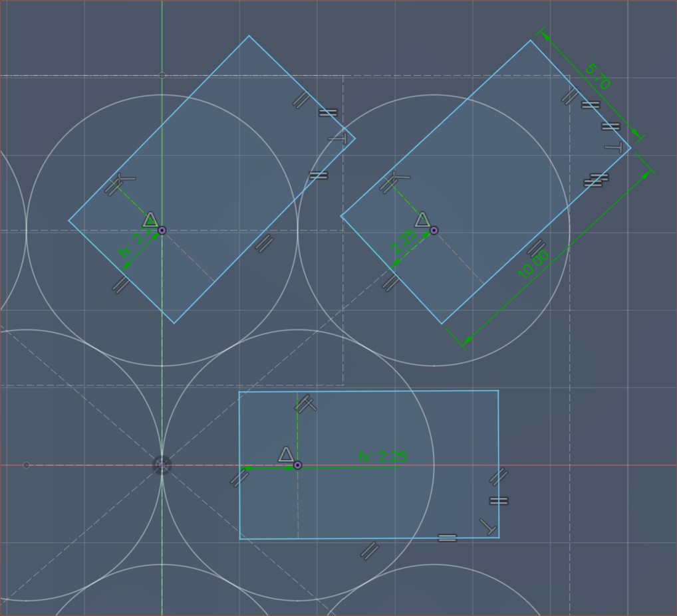Screen dimensions: 677x616
Task: Select the small hollow point on the red axis
Action: click(x=27, y=465)
